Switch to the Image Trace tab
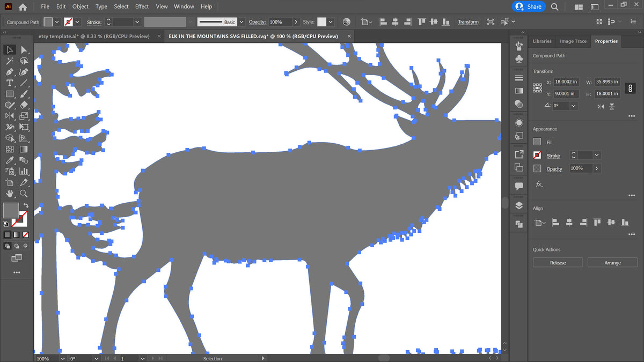644x362 pixels. pyautogui.click(x=573, y=41)
